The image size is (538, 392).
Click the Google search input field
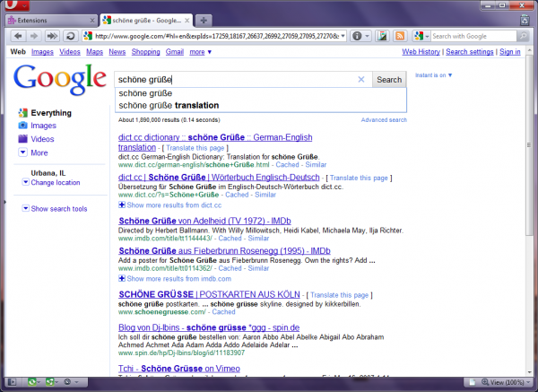pos(237,79)
